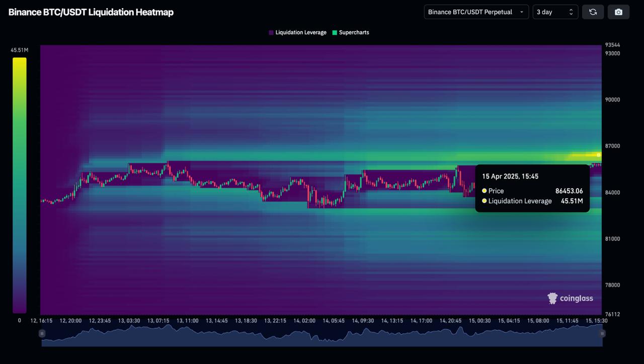Image resolution: width=644 pixels, height=364 pixels.
Task: Click the 13, 18:30 time axis label
Action: coord(246,320)
